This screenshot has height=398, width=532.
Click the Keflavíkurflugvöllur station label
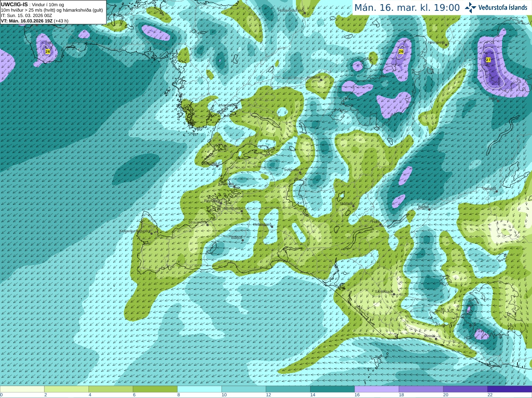click(135, 231)
